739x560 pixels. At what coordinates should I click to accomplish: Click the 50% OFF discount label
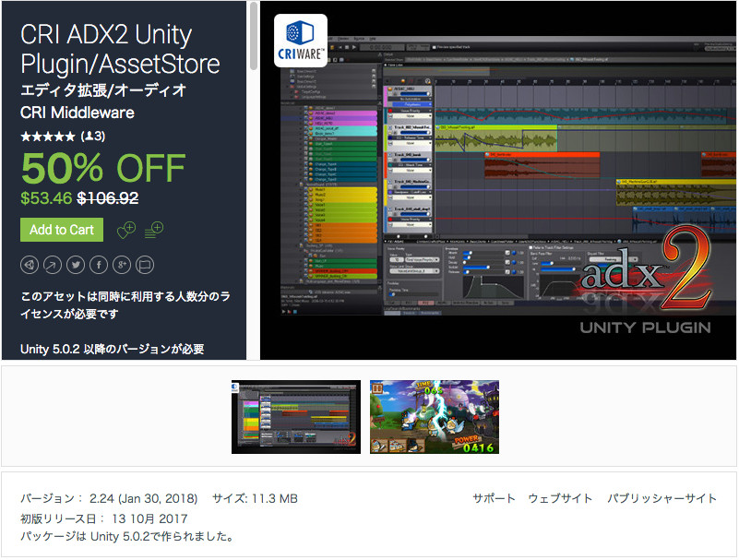coord(103,168)
